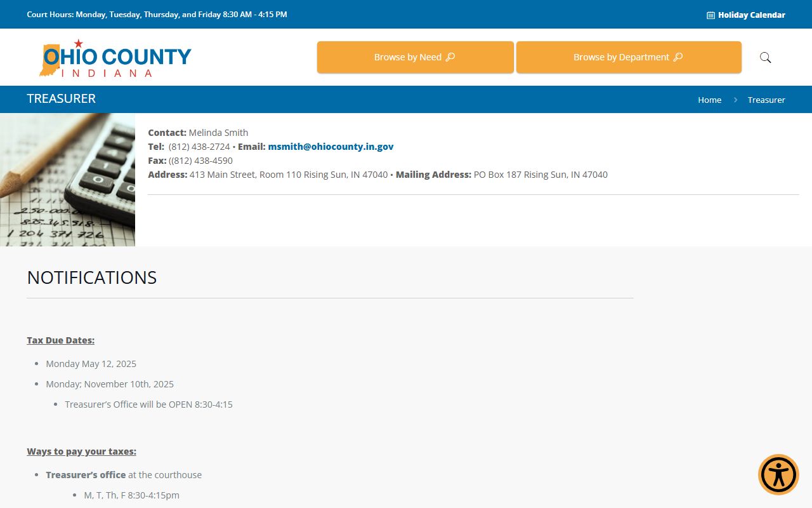Click the 'Tax Due Dates:' heading

pos(60,340)
